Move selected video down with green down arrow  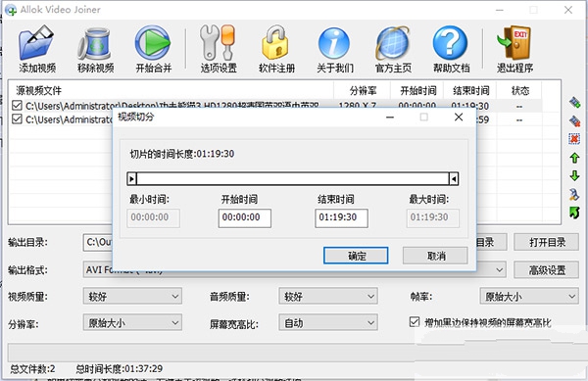tap(574, 175)
